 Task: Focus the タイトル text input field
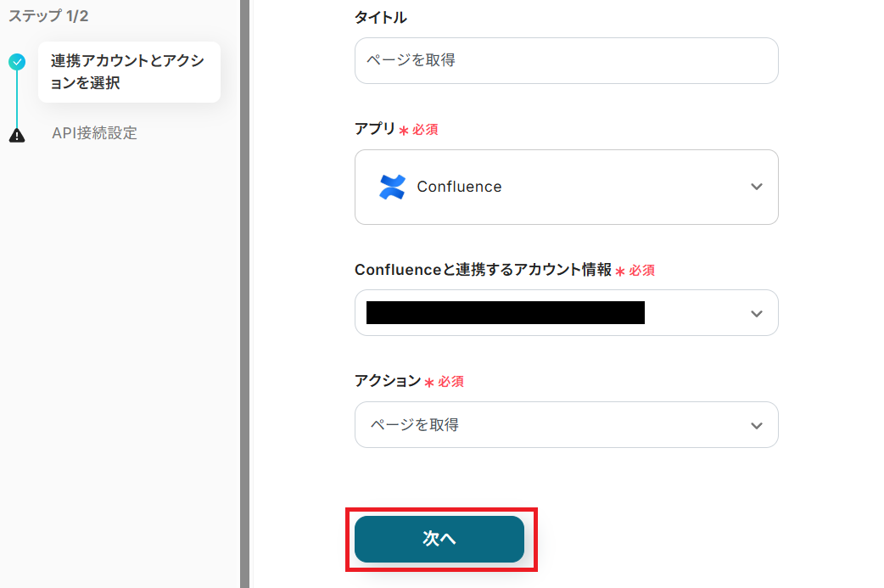[x=566, y=60]
